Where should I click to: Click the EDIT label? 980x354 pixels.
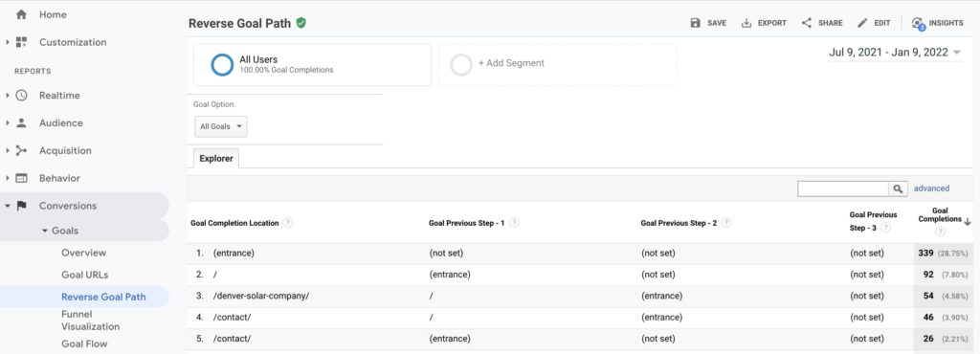click(x=882, y=23)
